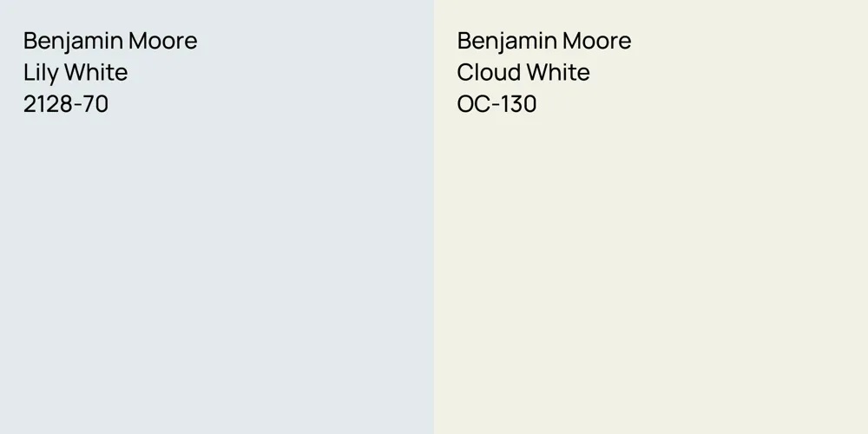Click the digits 2128 in left code
868x434 pixels.
click(49, 105)
